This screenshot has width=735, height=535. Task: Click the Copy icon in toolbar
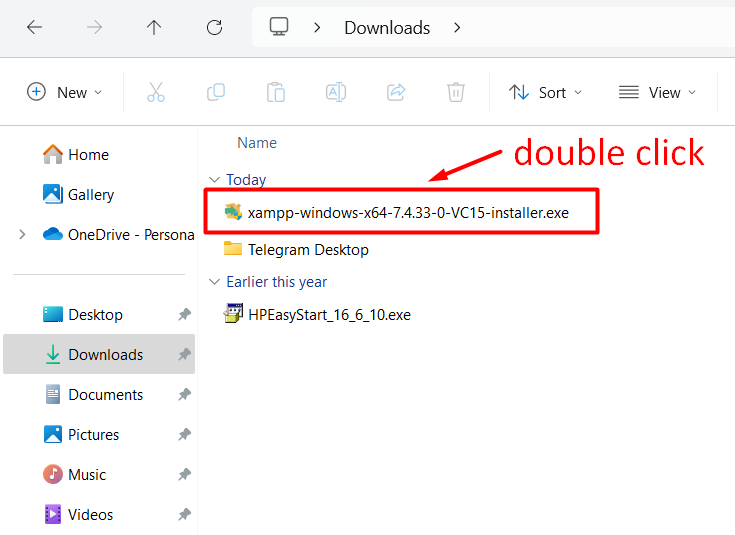(x=216, y=92)
